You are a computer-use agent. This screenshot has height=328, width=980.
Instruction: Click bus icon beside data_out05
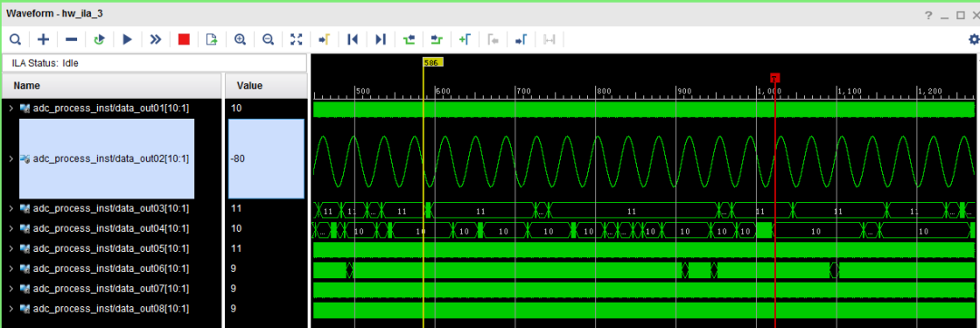click(25, 248)
